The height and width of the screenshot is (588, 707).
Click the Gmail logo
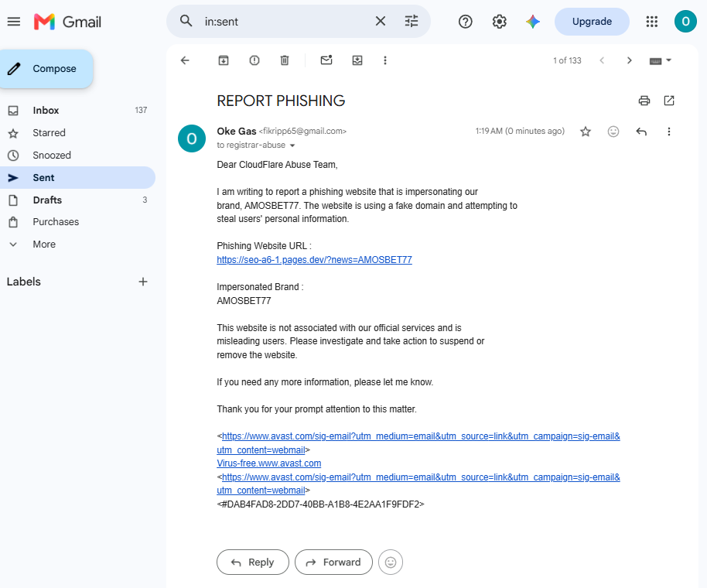(67, 22)
